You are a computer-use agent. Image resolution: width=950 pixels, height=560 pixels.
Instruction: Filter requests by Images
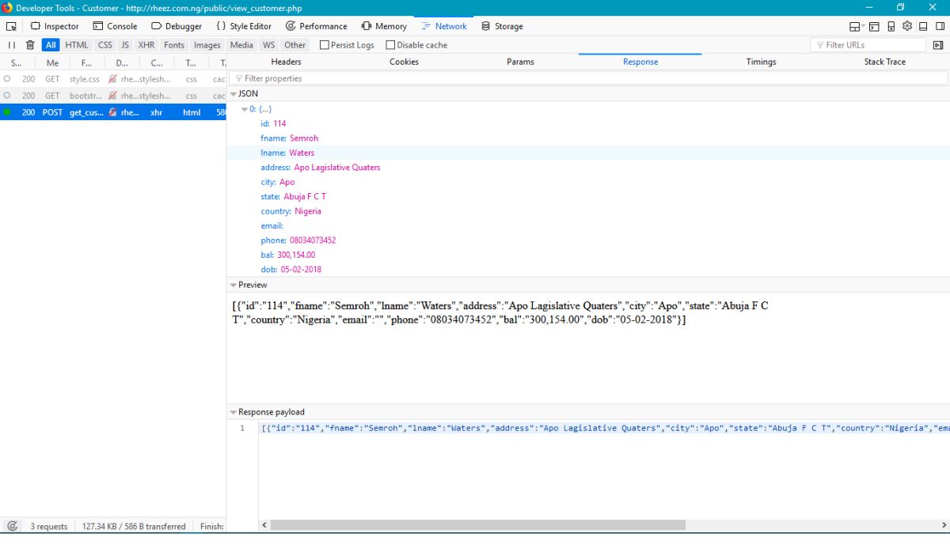(x=207, y=45)
